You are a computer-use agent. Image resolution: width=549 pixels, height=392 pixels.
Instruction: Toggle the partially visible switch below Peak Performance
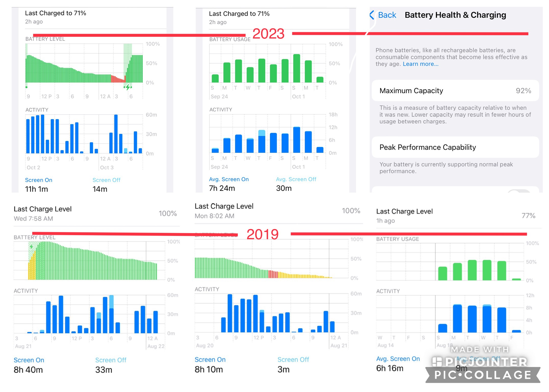coord(519,191)
